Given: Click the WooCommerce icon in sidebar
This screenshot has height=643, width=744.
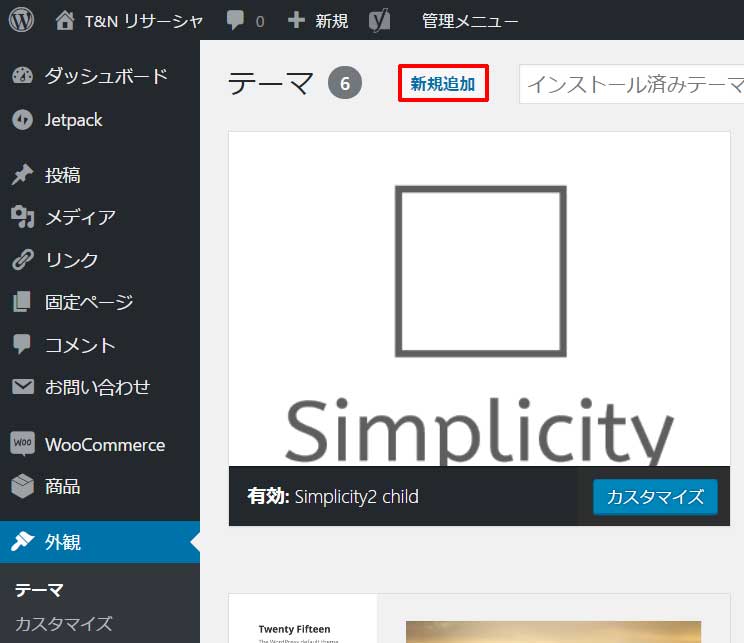Looking at the screenshot, I should [22, 444].
